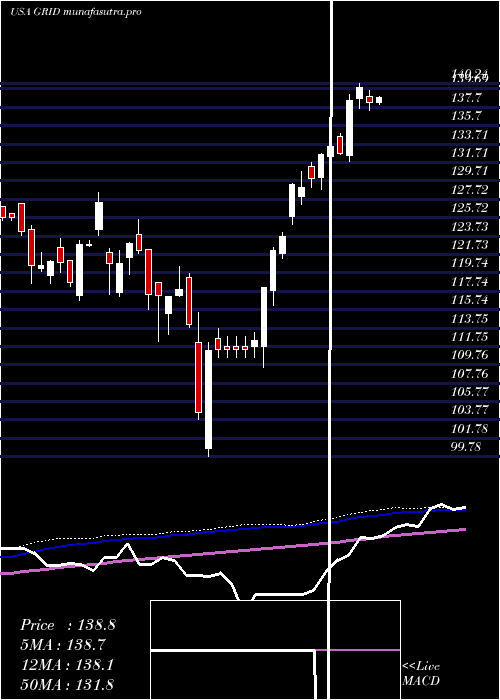Select the 109.76 price axis label
Screen dimensions: 500x700
(x=469, y=355)
